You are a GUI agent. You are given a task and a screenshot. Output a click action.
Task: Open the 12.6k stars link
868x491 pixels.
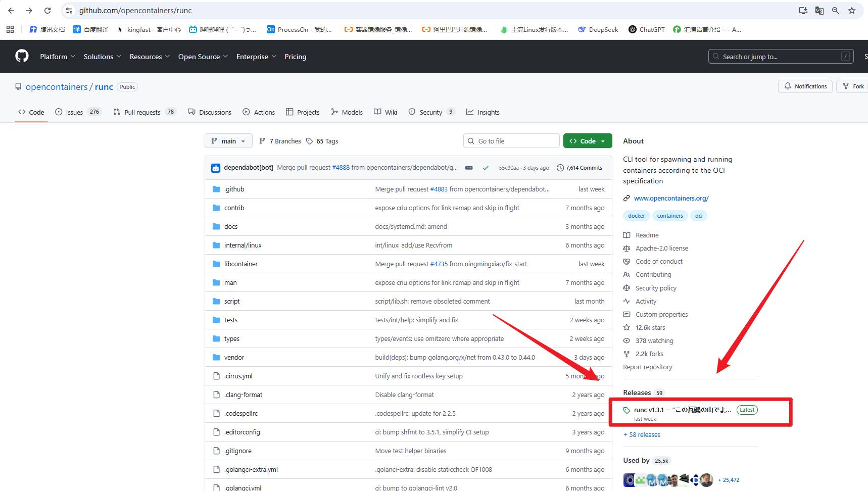[650, 327]
